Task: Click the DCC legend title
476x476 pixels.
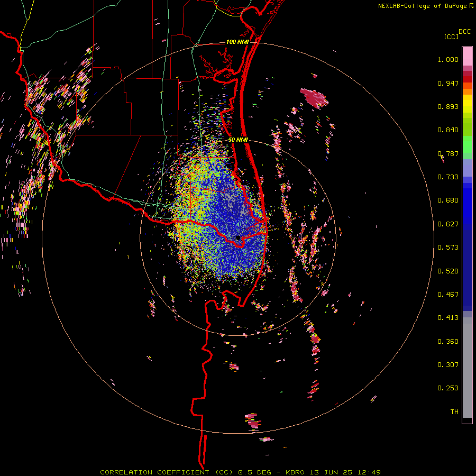Action: tap(465, 32)
